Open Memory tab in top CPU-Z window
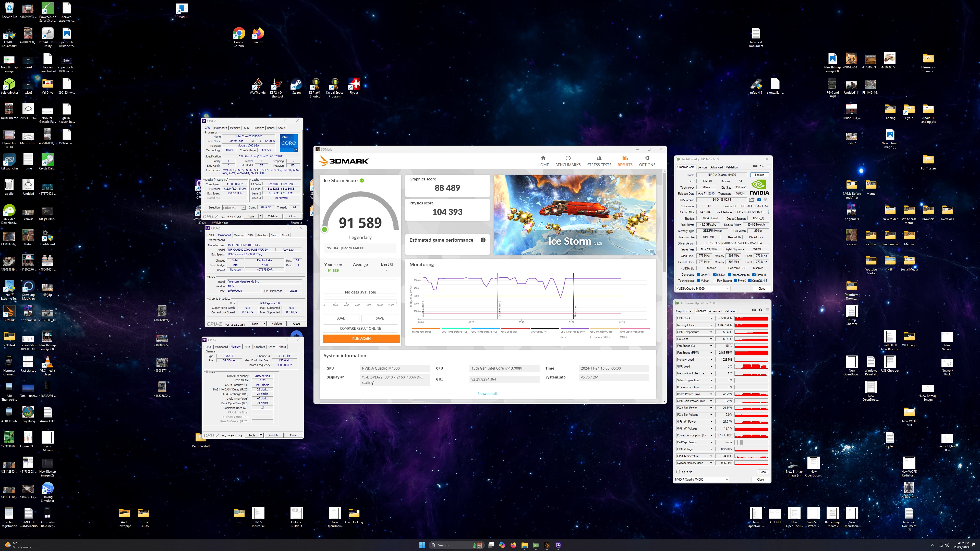 235,128
